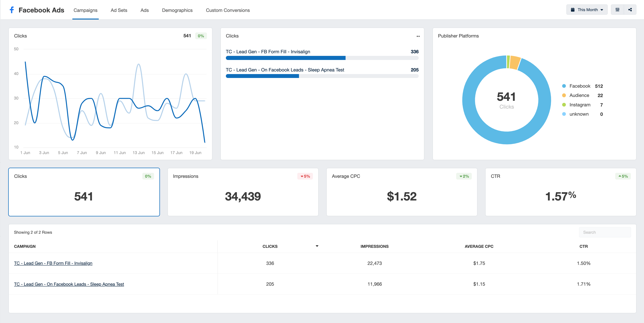
Task: Click the Campaigns tab
Action: pyautogui.click(x=85, y=10)
